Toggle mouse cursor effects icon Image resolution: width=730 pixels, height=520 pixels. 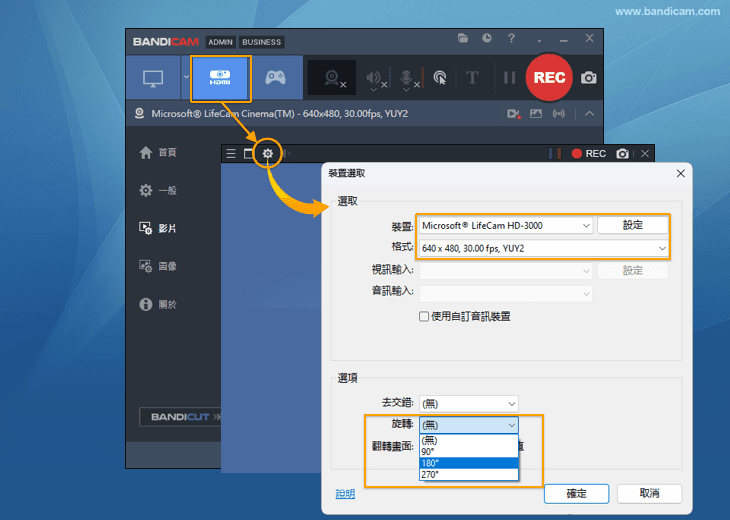(x=440, y=78)
